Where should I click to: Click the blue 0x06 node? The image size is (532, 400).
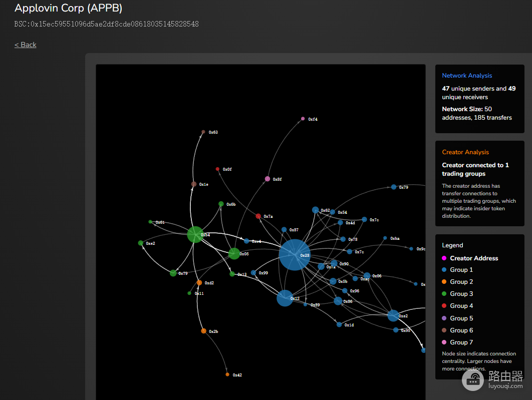(367, 275)
